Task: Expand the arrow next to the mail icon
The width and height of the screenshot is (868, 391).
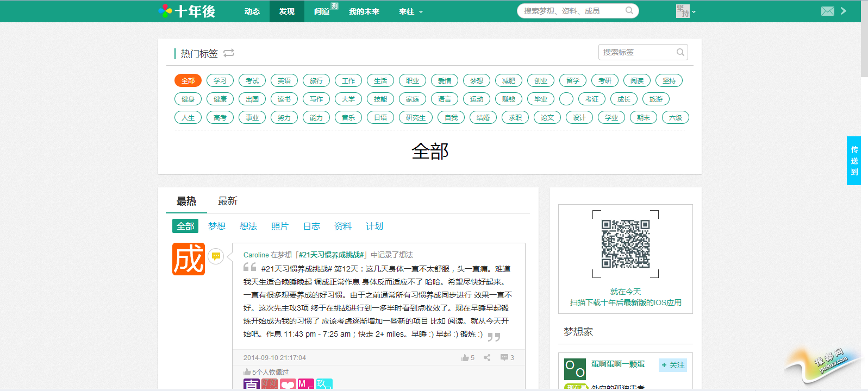Action: click(844, 11)
